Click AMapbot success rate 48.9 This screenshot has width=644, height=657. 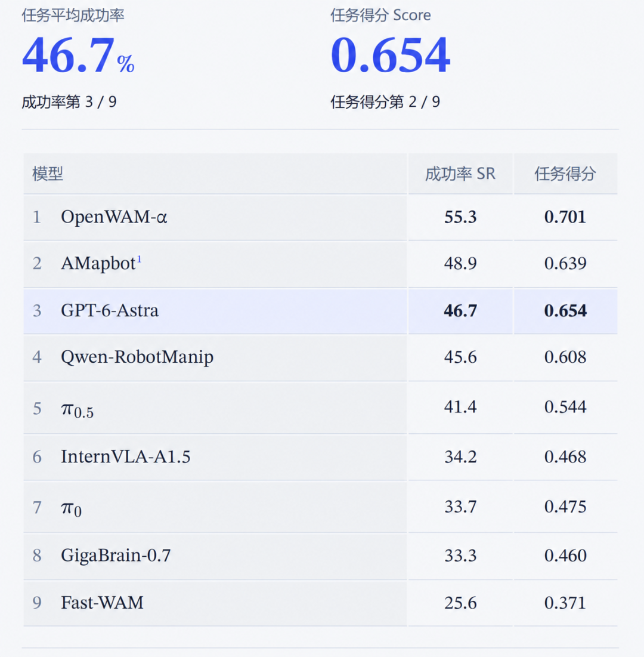pos(460,263)
